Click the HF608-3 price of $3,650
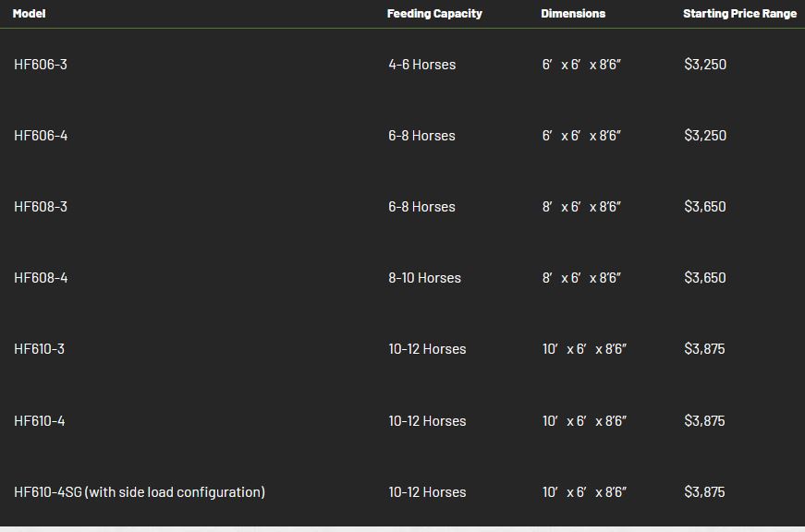 (705, 207)
